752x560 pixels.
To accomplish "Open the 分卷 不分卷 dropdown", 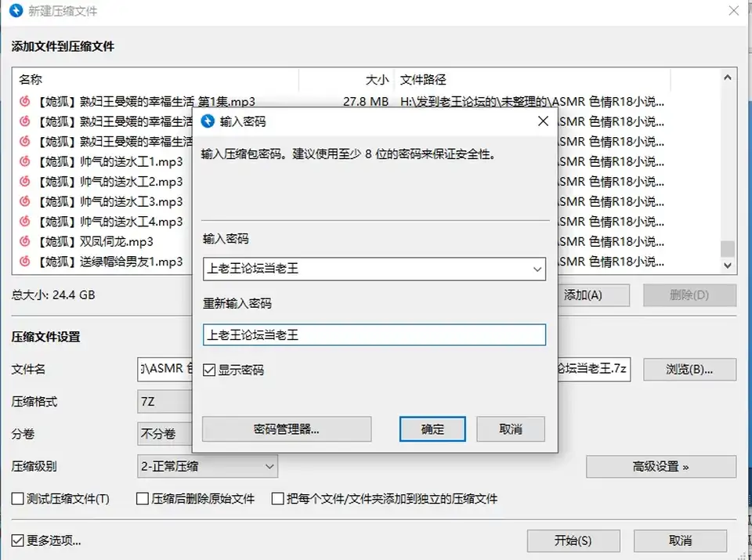I will 164,434.
